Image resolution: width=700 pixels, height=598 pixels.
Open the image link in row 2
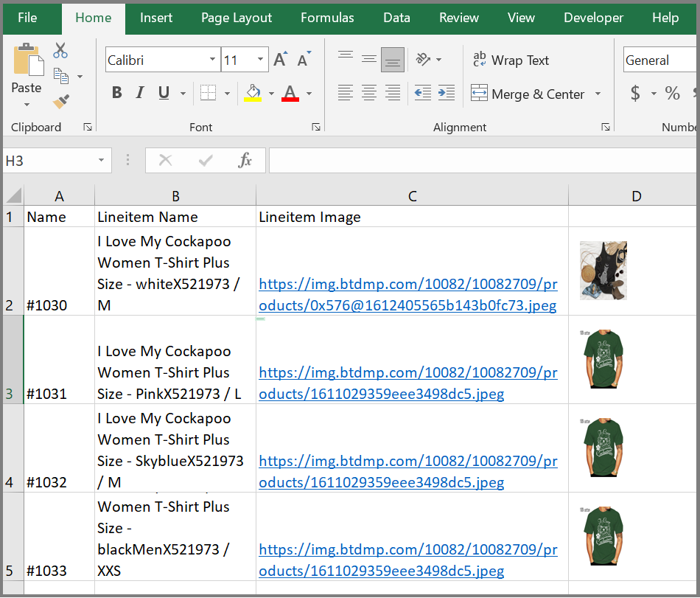pos(407,294)
